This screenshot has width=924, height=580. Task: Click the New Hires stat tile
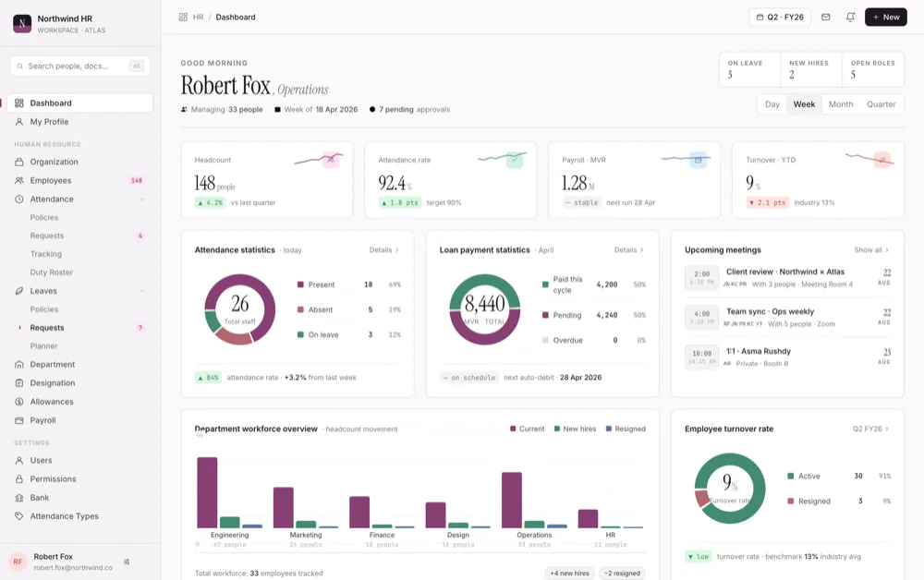pyautogui.click(x=811, y=69)
